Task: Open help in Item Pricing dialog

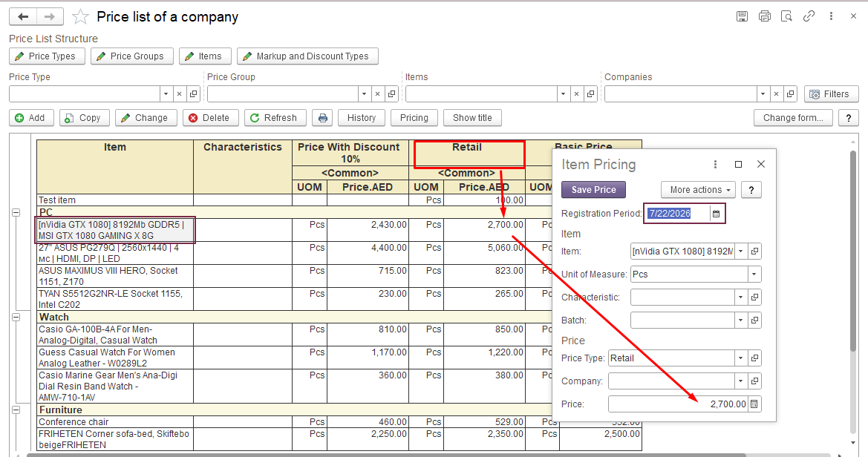Action: coord(751,190)
